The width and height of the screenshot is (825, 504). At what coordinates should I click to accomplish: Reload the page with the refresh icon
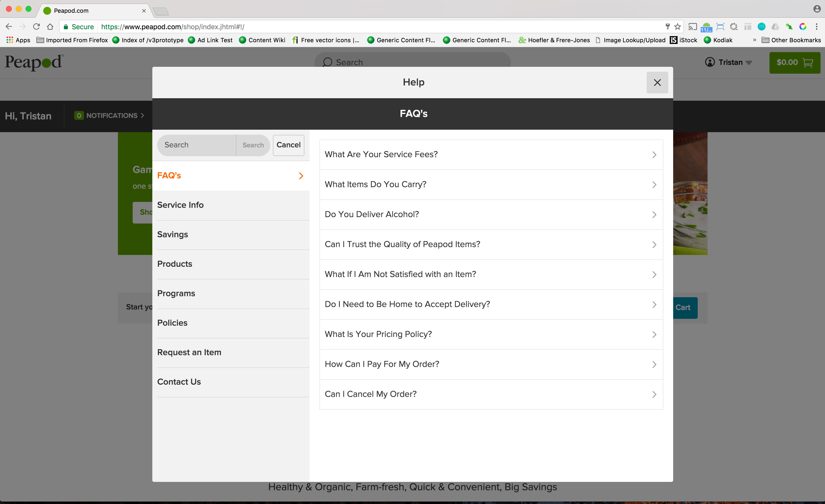pyautogui.click(x=36, y=27)
